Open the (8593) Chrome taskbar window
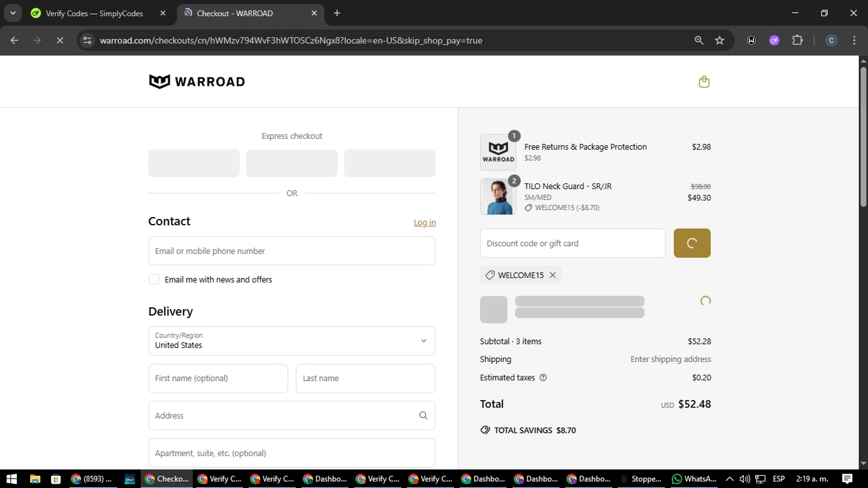The width and height of the screenshot is (868, 488). [x=91, y=479]
